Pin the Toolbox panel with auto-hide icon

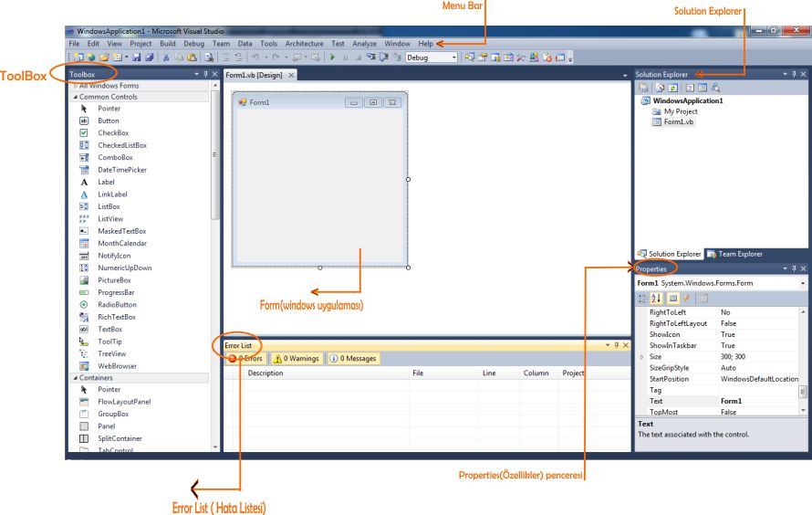pyautogui.click(x=205, y=74)
